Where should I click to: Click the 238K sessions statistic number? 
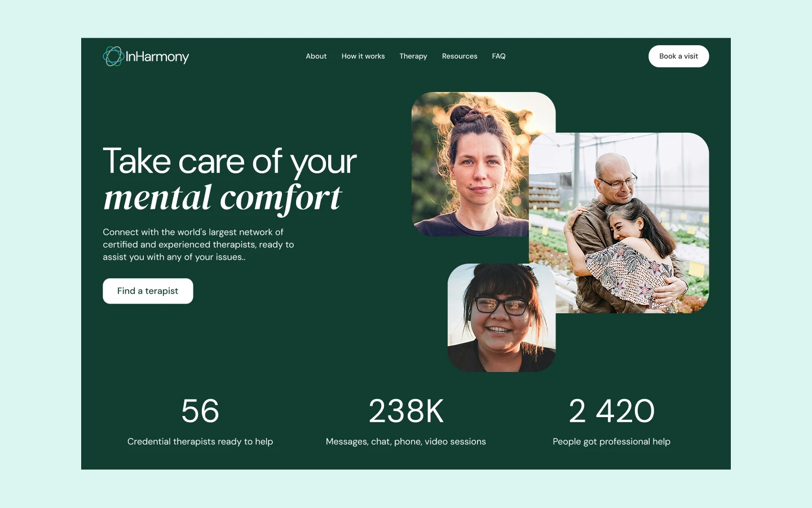(406, 411)
